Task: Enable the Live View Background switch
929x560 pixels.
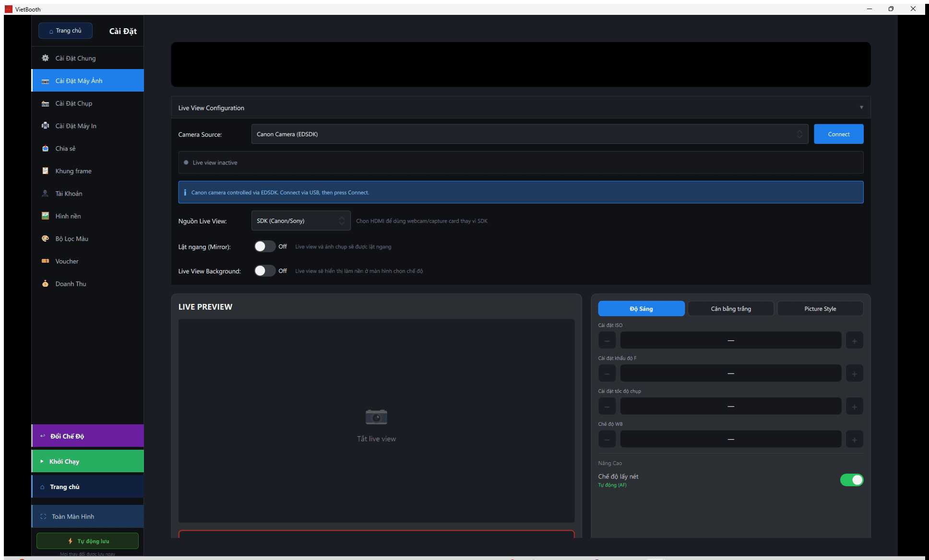Action: point(265,271)
